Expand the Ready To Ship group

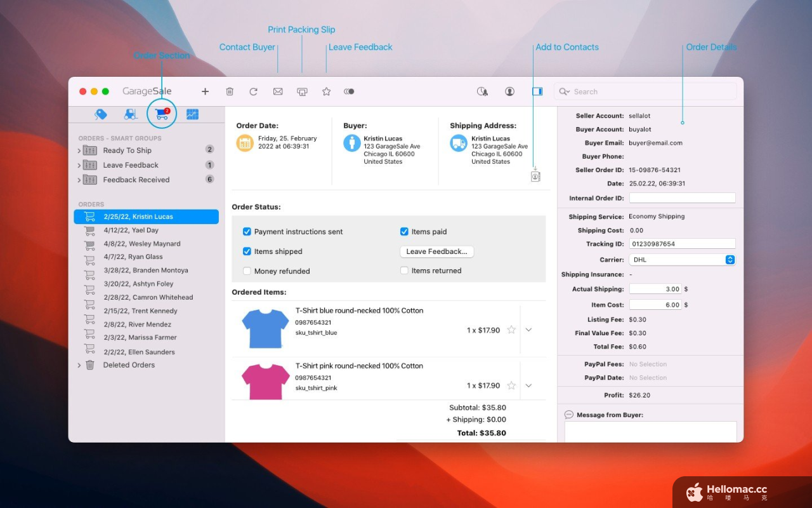79,150
